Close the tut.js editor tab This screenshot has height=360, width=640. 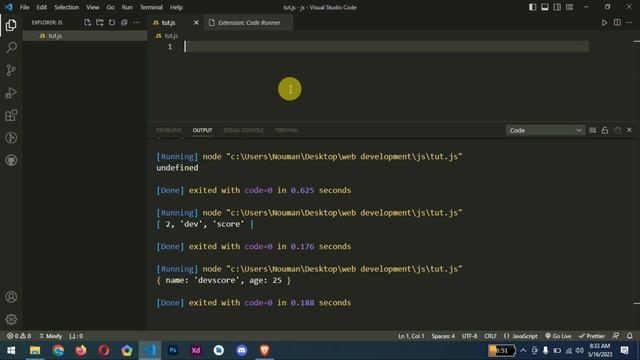[x=196, y=22]
